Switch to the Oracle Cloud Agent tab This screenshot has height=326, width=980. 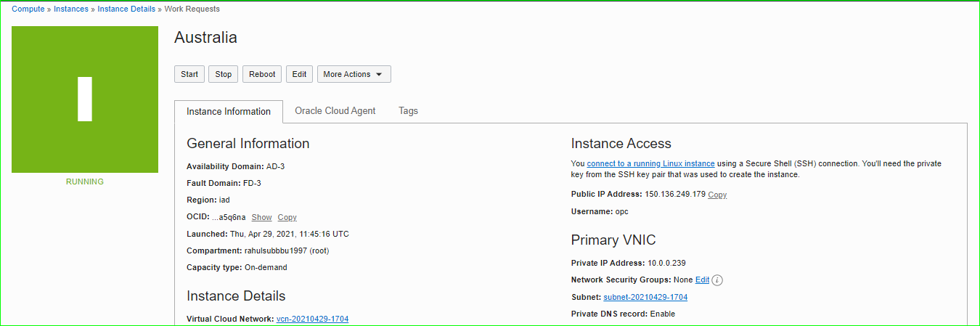(x=335, y=111)
